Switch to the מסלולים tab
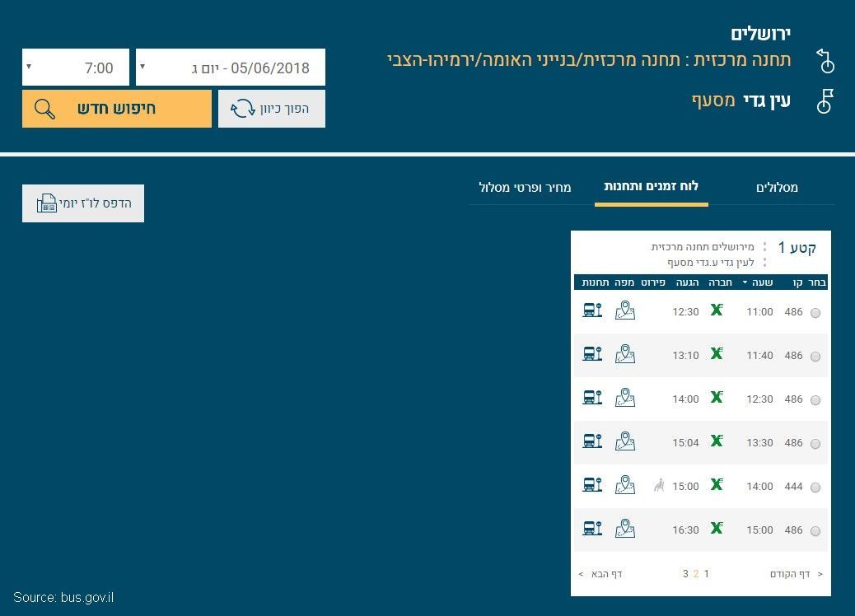855x616 pixels. [777, 188]
